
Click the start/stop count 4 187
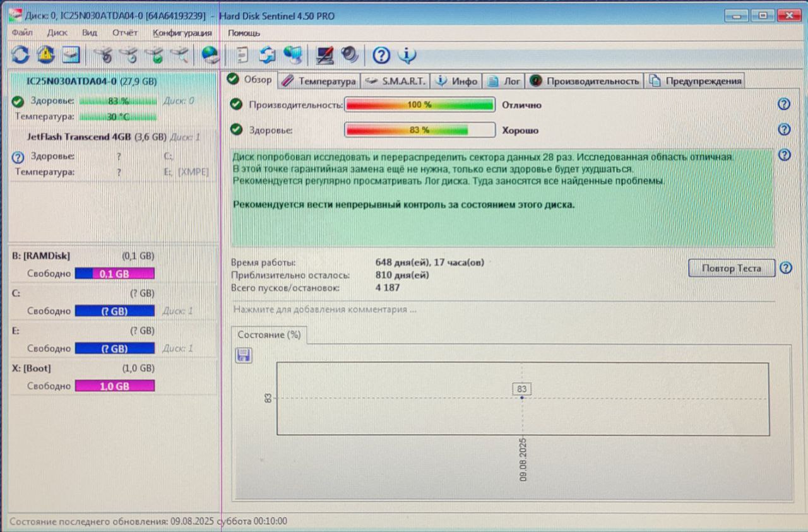(388, 288)
